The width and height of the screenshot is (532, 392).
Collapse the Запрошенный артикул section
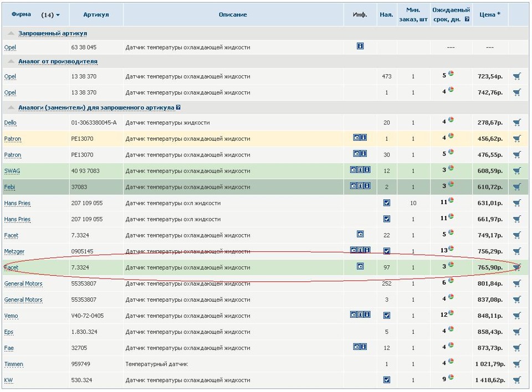tap(11, 33)
